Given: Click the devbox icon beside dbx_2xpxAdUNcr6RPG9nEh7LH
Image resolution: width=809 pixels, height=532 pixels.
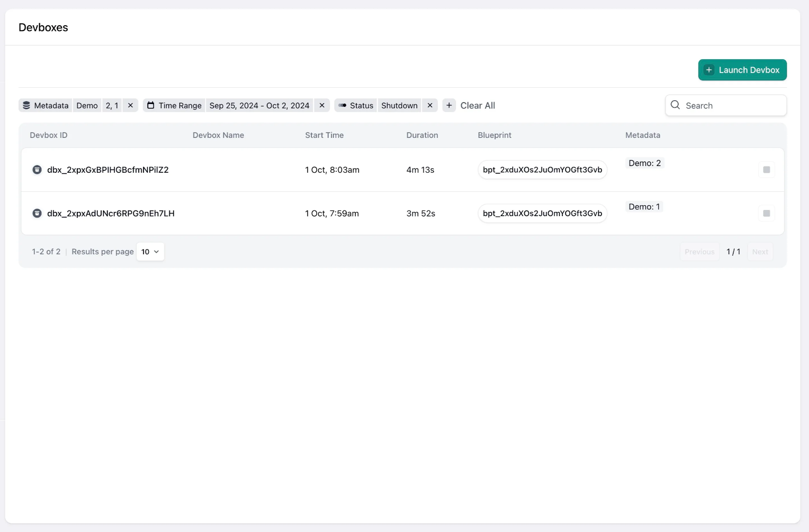Looking at the screenshot, I should pyautogui.click(x=37, y=213).
